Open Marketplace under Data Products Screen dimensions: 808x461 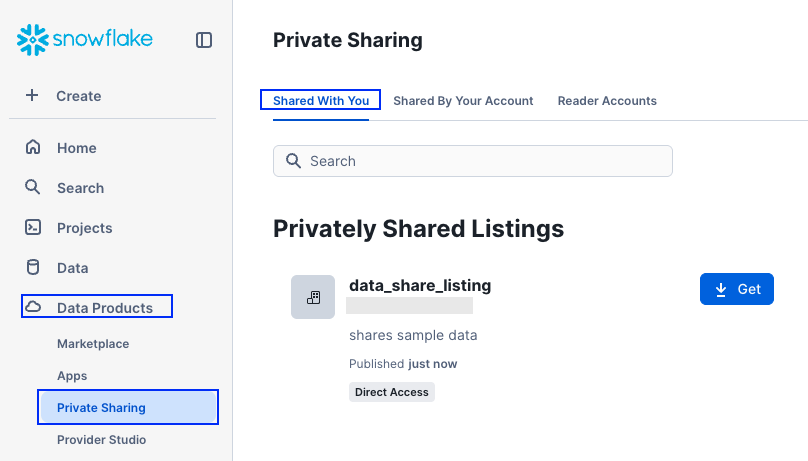93,344
